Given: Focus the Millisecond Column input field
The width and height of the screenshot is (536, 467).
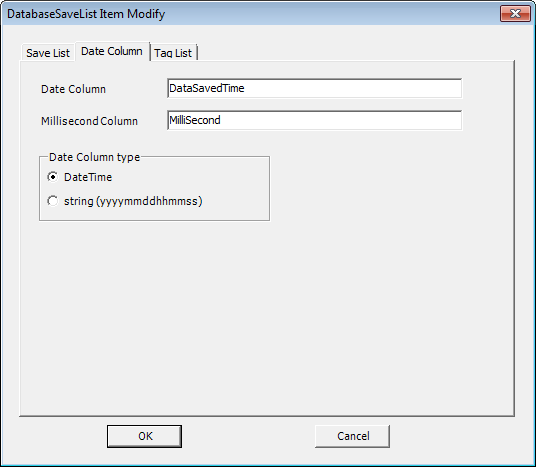Looking at the screenshot, I should tap(314, 120).
